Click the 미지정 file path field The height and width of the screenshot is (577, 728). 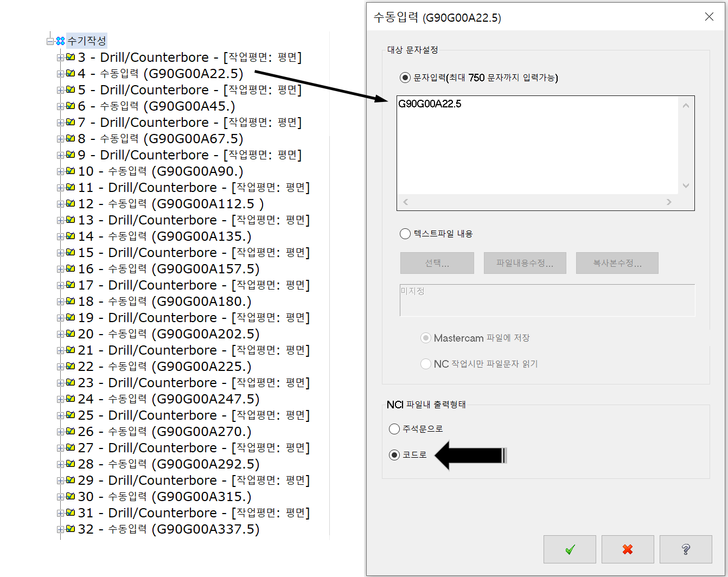click(x=547, y=300)
